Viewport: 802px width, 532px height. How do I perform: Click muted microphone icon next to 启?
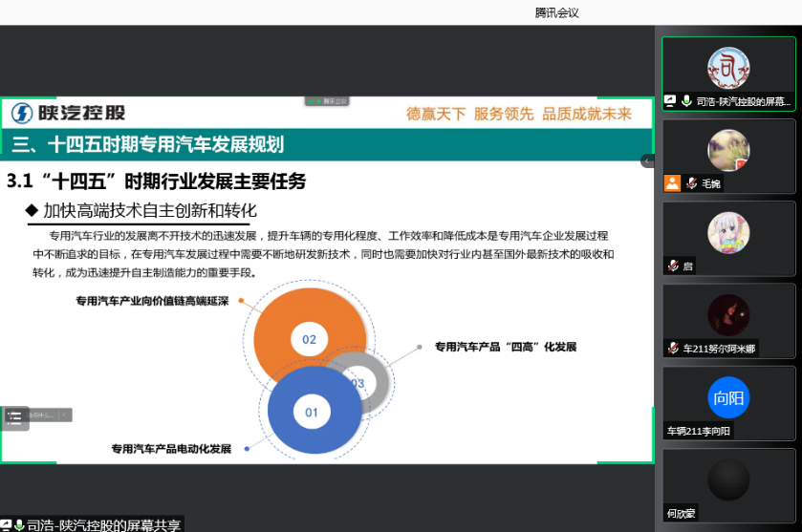click(673, 266)
